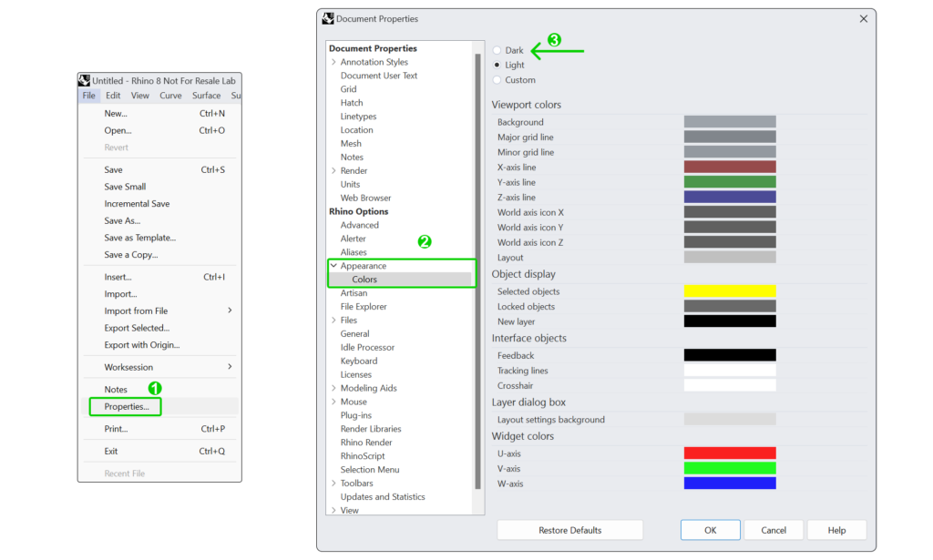Image resolution: width=933 pixels, height=560 pixels.
Task: Expand the Render tree node
Action: click(x=333, y=170)
